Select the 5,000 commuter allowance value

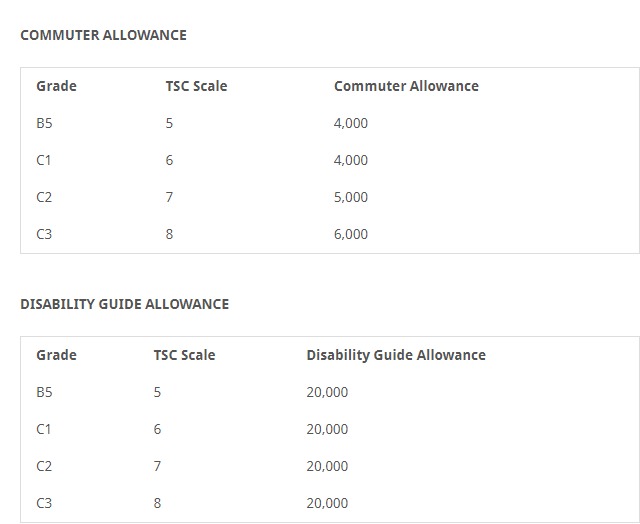pos(351,197)
